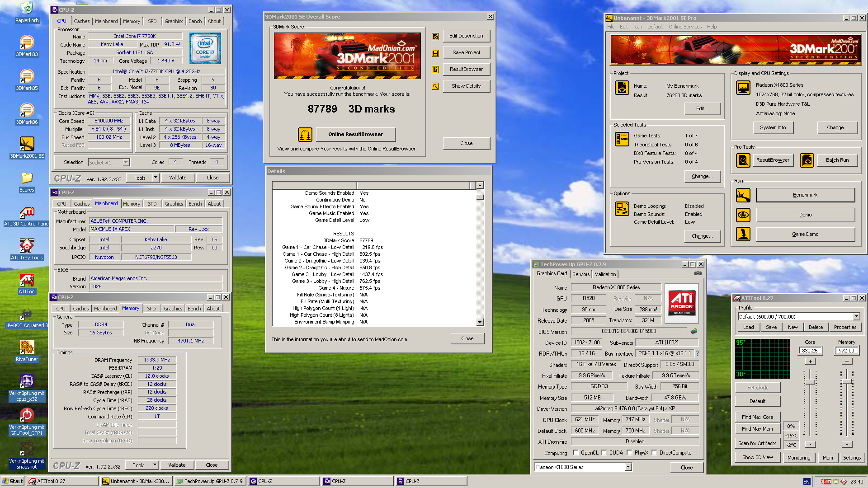Viewport: 868px width, 488px height.
Task: Click the System Info button
Action: pyautogui.click(x=773, y=128)
